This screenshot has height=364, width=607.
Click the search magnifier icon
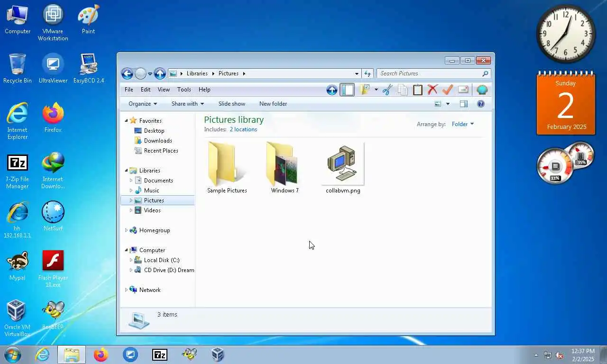pos(485,73)
